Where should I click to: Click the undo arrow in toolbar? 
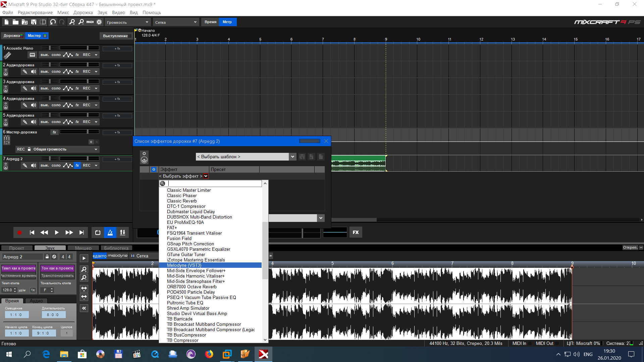(53, 22)
